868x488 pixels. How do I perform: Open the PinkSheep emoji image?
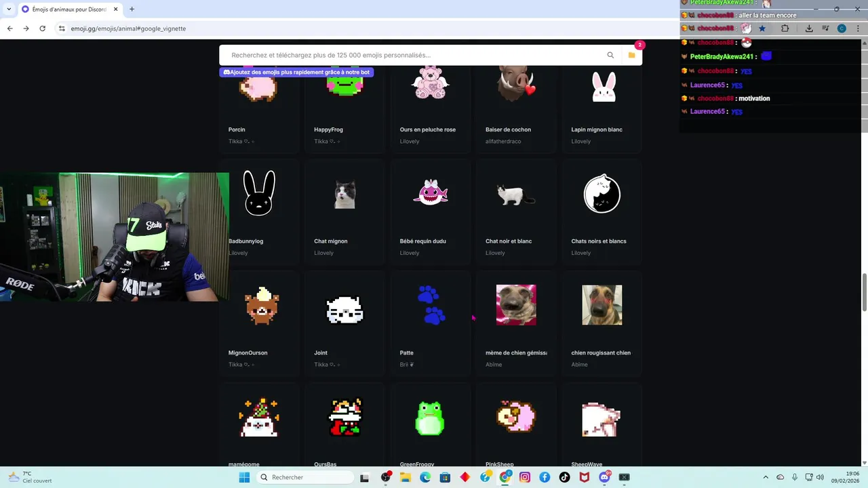click(516, 416)
